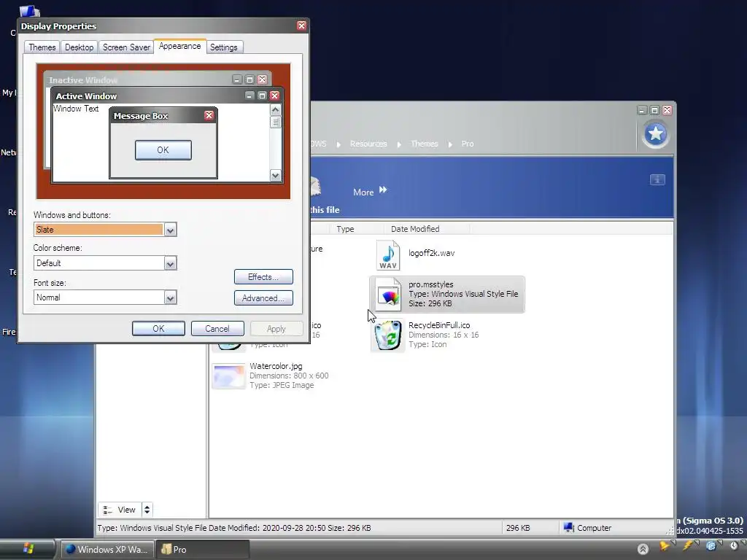
Task: Cancel the Display Properties dialog
Action: [x=217, y=329]
